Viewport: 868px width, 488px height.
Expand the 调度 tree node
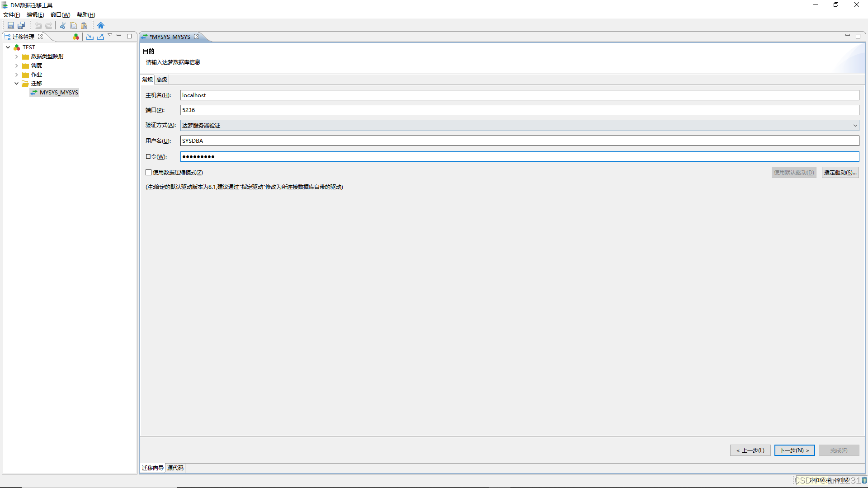(x=16, y=66)
